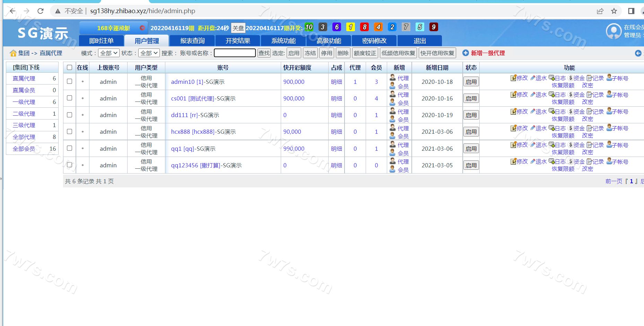
Task: Open 子帐号 sub-account icon for dd111 row
Action: [x=609, y=111]
